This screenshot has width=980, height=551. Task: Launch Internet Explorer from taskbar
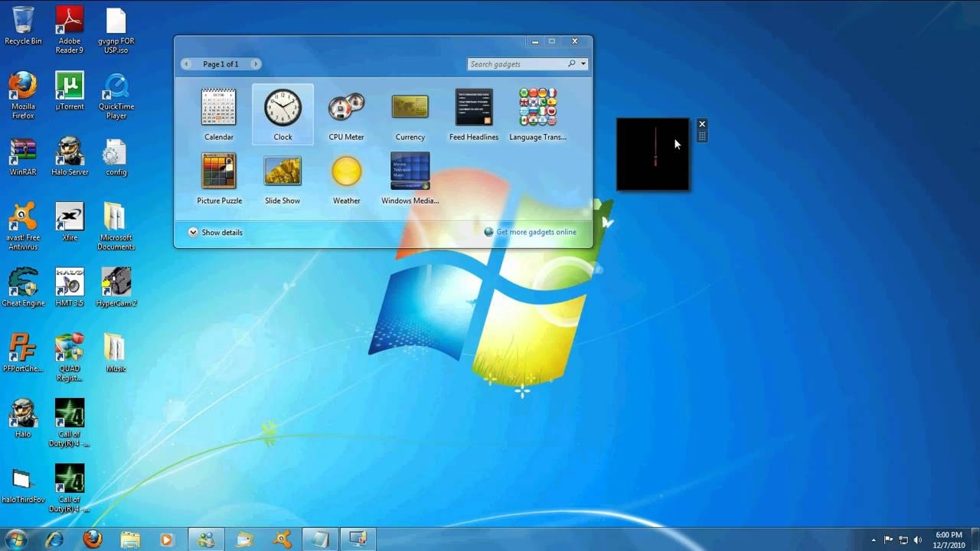[54, 539]
